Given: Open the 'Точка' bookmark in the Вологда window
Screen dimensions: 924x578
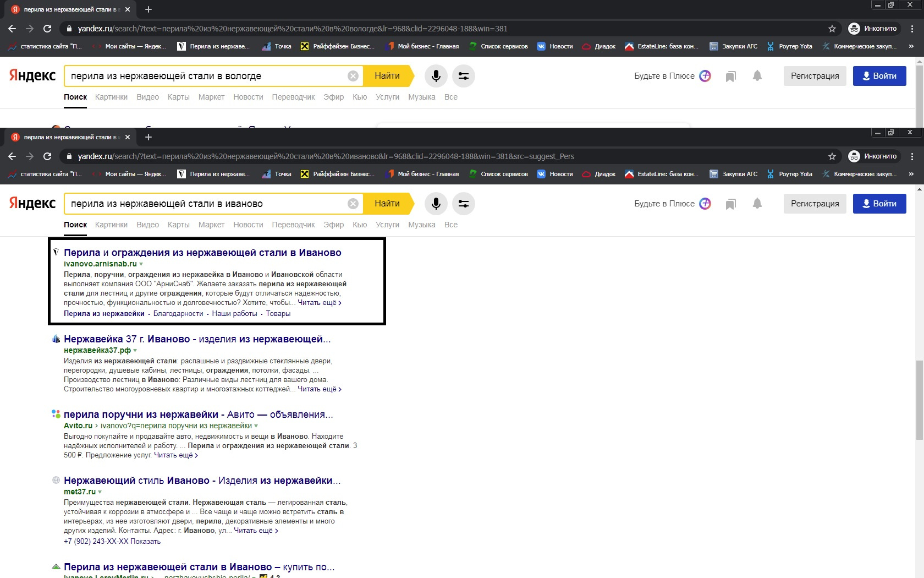Looking at the screenshot, I should point(277,46).
